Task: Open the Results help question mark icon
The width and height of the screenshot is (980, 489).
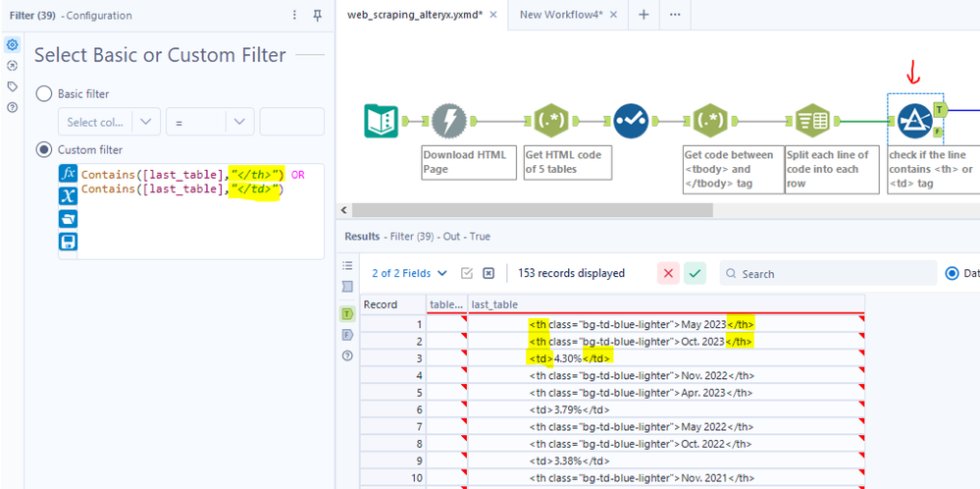Action: pyautogui.click(x=347, y=355)
